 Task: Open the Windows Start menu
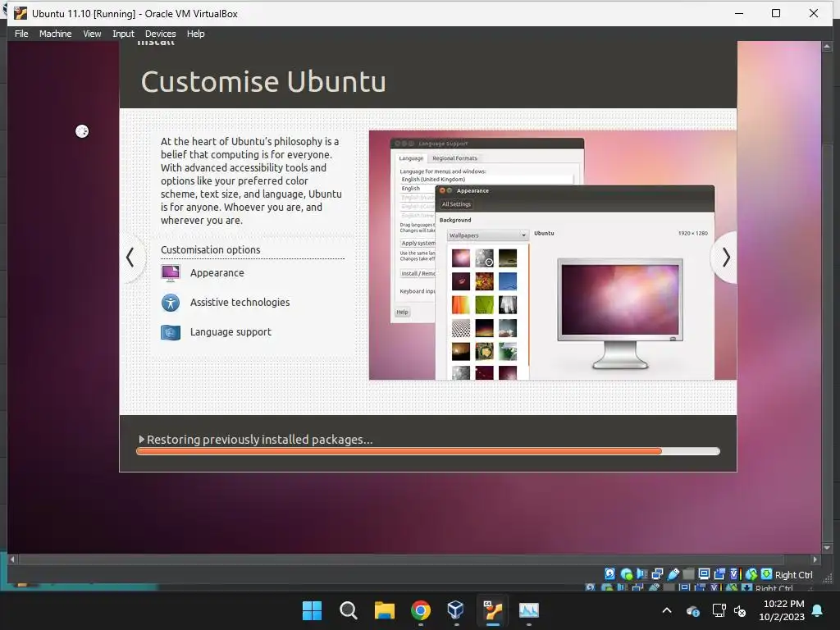pyautogui.click(x=312, y=610)
